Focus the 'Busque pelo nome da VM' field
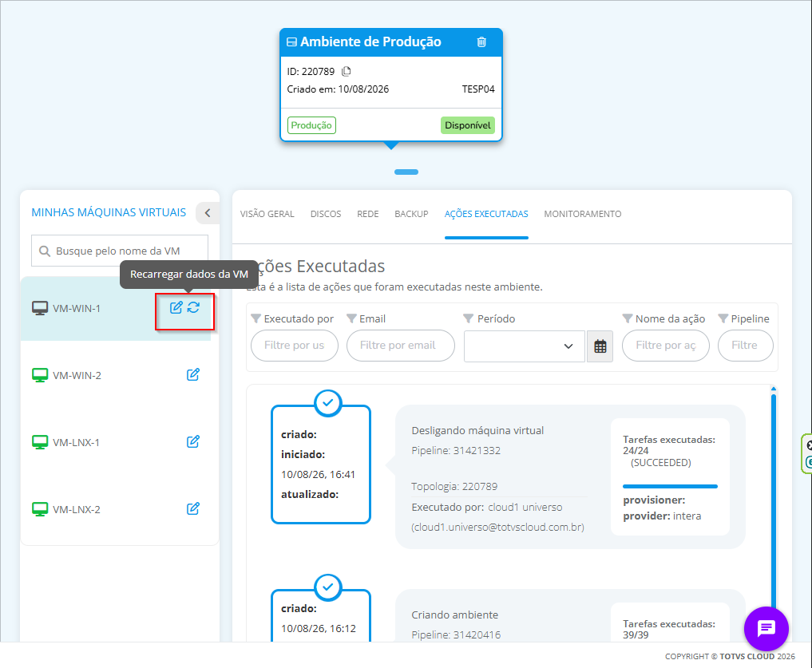Screen dimensions: 812x668 point(120,251)
